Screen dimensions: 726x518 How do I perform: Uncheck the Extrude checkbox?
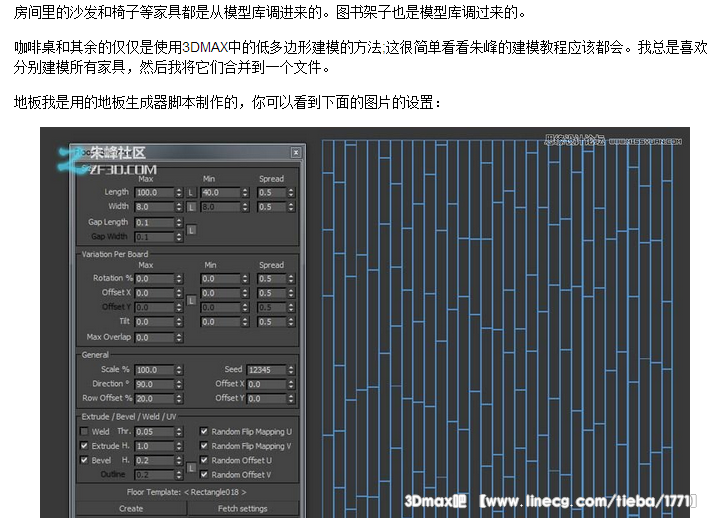click(84, 446)
